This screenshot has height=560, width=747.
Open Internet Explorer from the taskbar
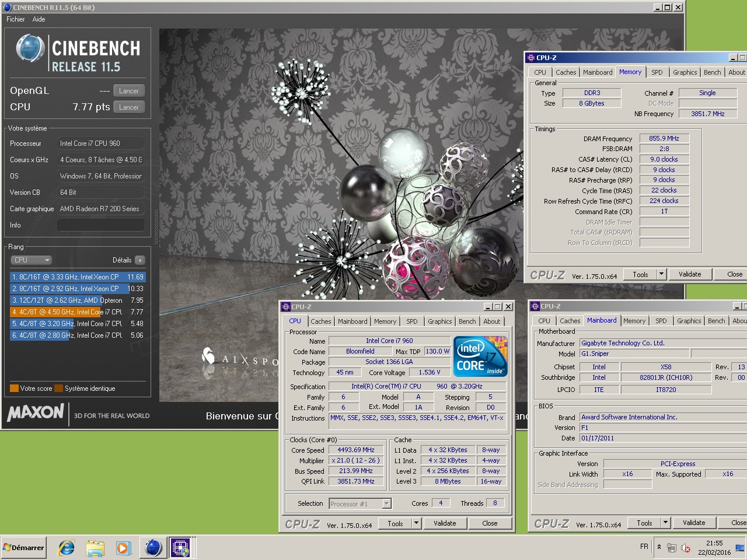(x=67, y=548)
